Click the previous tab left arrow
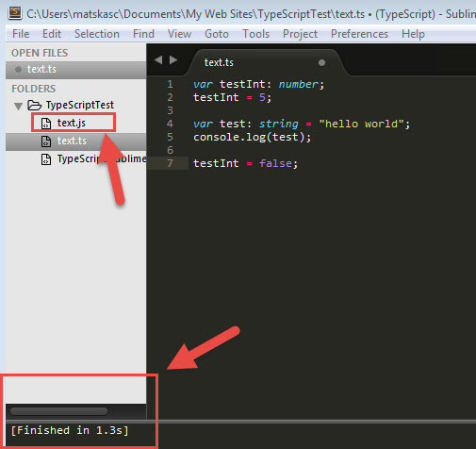Viewport: 476px width, 449px height. tap(158, 59)
